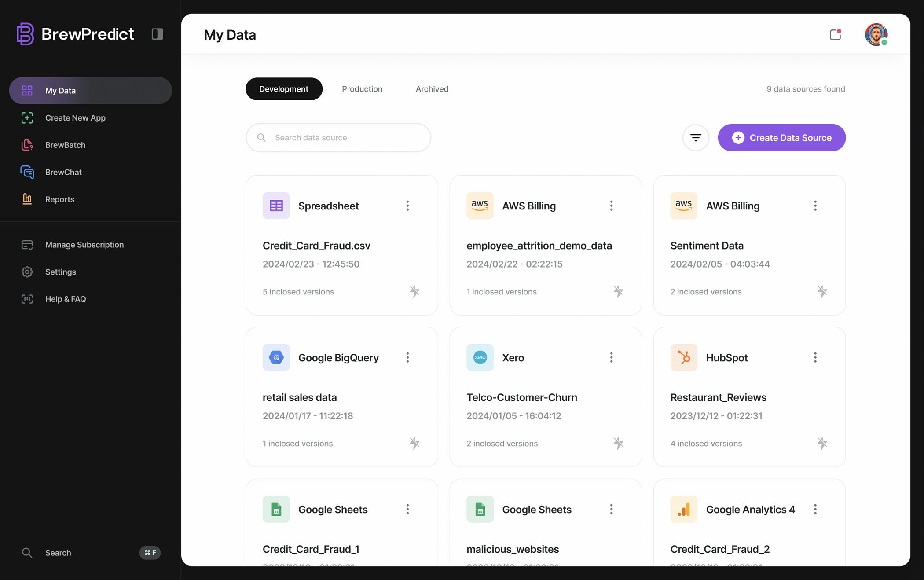Click the date 2024/01/05 - 16:04:12
924x580 pixels.
coord(514,416)
